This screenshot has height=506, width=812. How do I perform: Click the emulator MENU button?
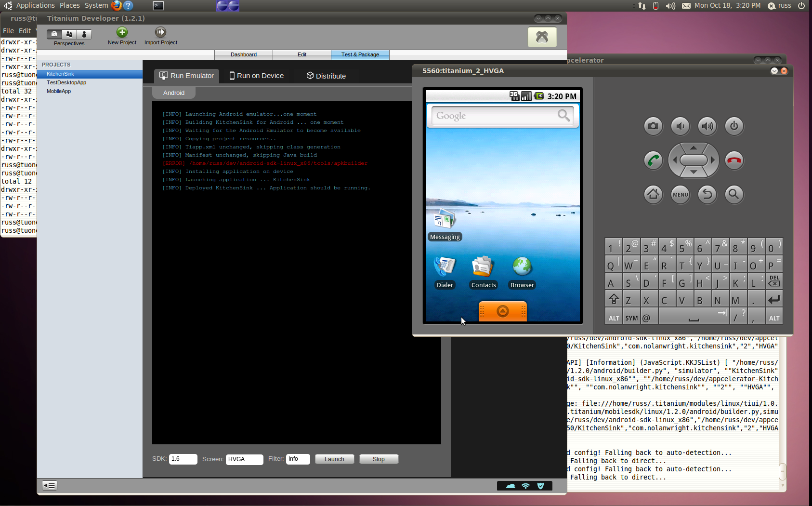click(x=681, y=195)
